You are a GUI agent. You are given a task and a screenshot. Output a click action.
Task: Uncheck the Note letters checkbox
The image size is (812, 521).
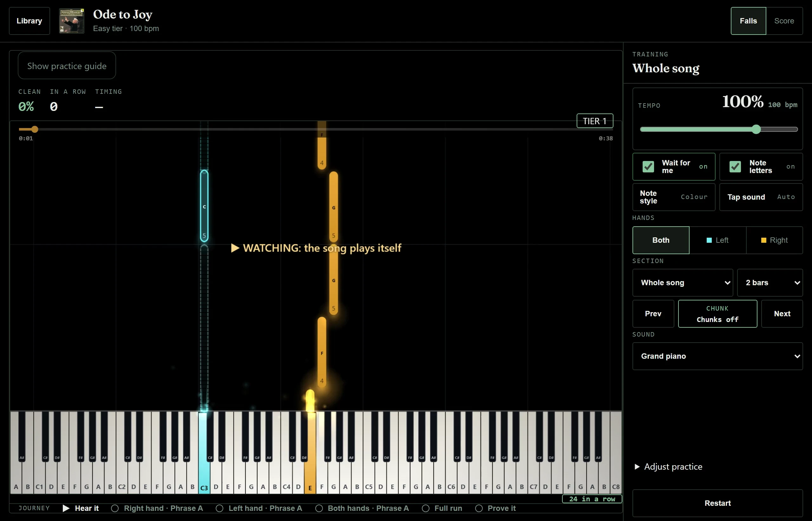[735, 167]
